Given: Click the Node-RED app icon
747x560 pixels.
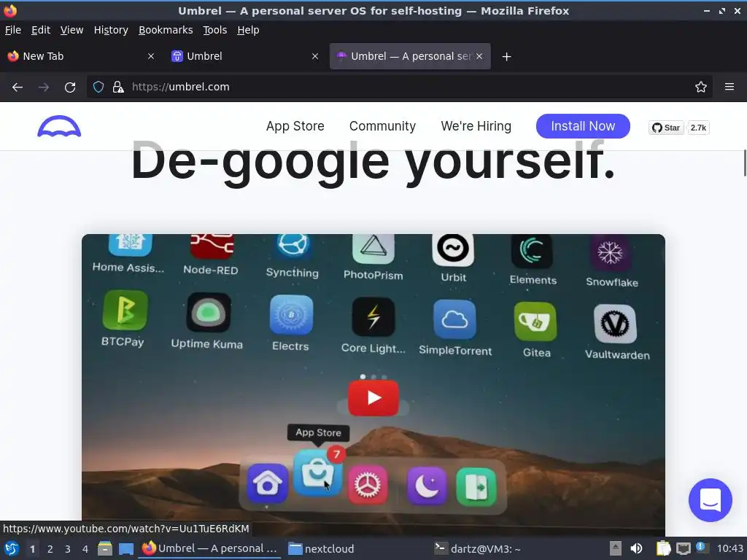Looking at the screenshot, I should (x=212, y=246).
